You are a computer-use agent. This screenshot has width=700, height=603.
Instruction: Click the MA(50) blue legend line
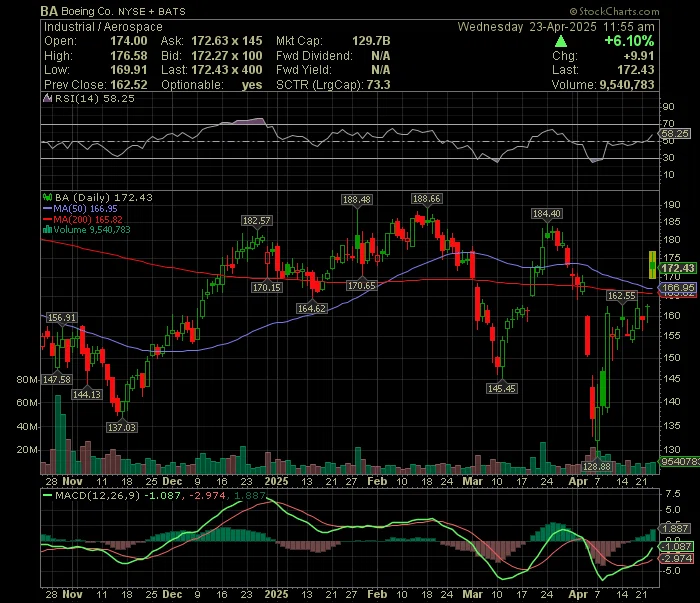pyautogui.click(x=47, y=208)
